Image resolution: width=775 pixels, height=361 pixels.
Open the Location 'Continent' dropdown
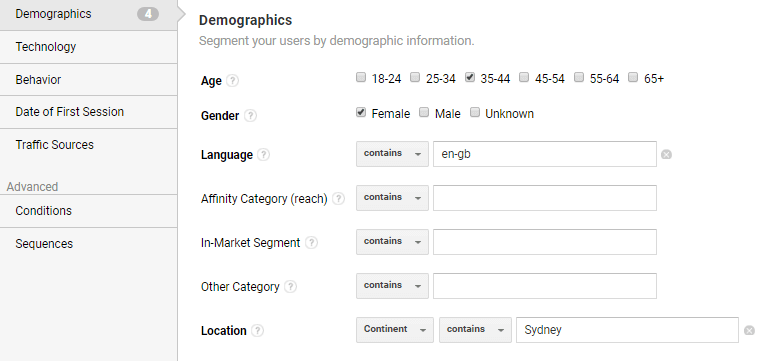395,330
